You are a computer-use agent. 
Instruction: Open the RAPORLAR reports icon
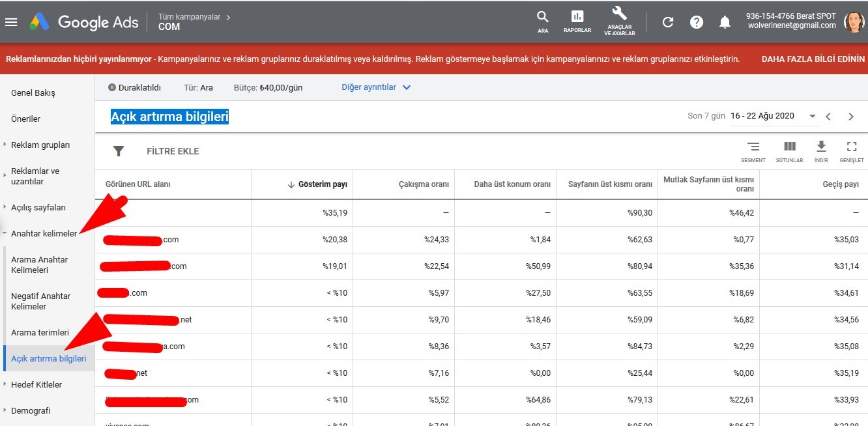577,21
